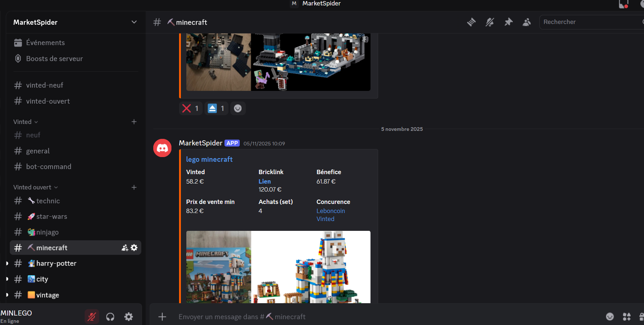Open the MarketSpider server dropdown
Screen dimensions: 644x325
[x=134, y=22]
